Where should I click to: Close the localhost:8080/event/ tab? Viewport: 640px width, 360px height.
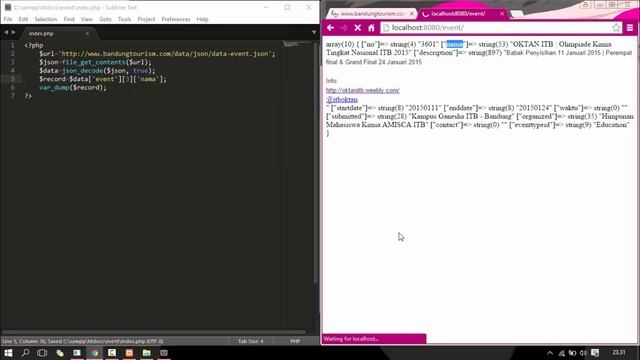502,14
